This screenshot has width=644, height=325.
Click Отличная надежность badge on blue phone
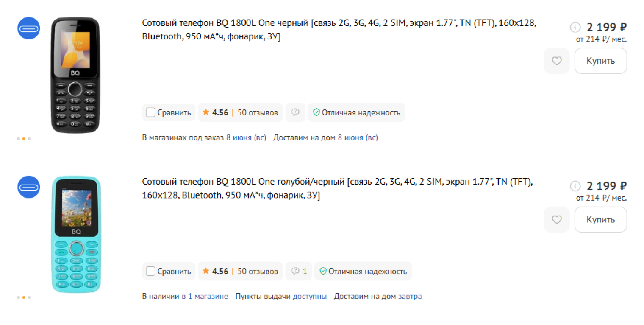[x=363, y=271]
